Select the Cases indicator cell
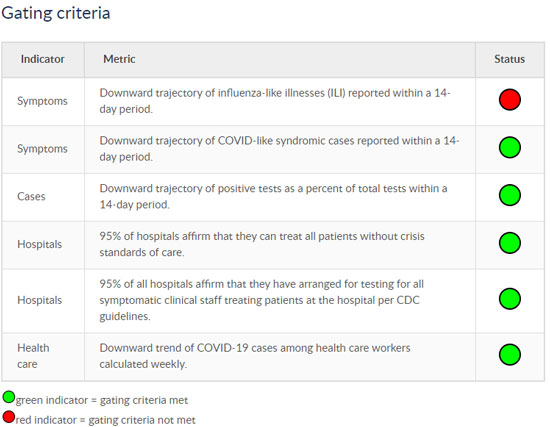 point(43,197)
